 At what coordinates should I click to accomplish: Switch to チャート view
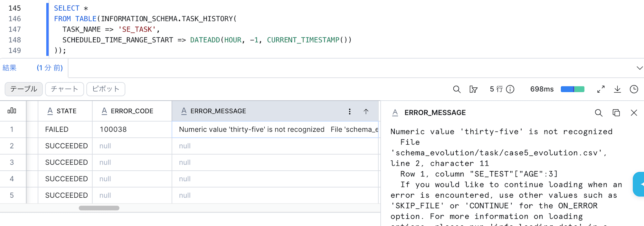[64, 89]
